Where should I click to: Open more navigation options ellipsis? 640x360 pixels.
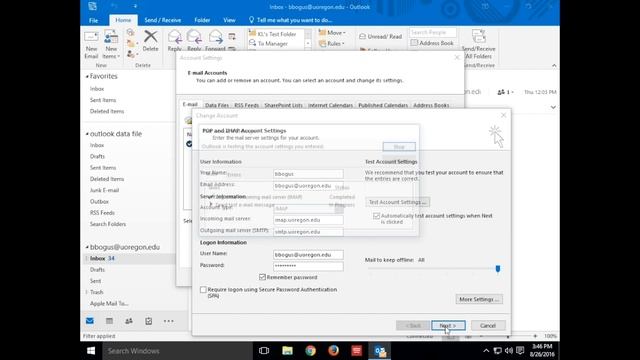coord(169,321)
